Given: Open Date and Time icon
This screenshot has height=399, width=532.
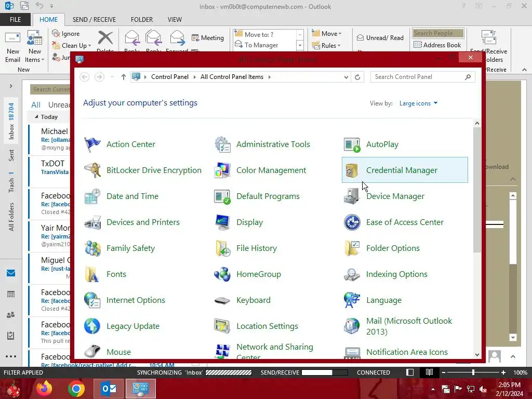Looking at the screenshot, I should tap(92, 196).
